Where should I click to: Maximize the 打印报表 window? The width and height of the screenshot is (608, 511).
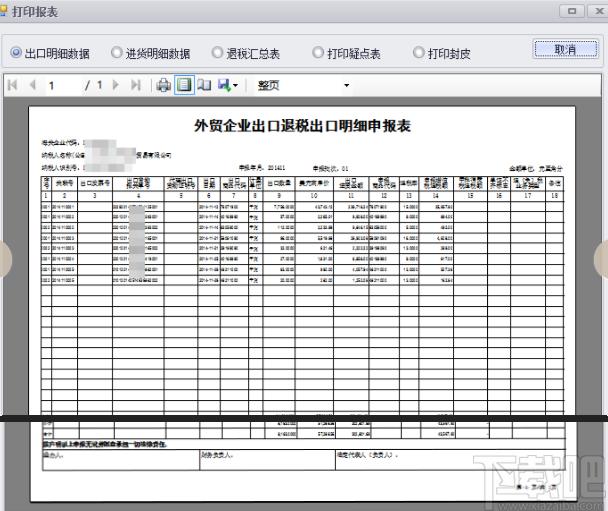pyautogui.click(x=572, y=10)
